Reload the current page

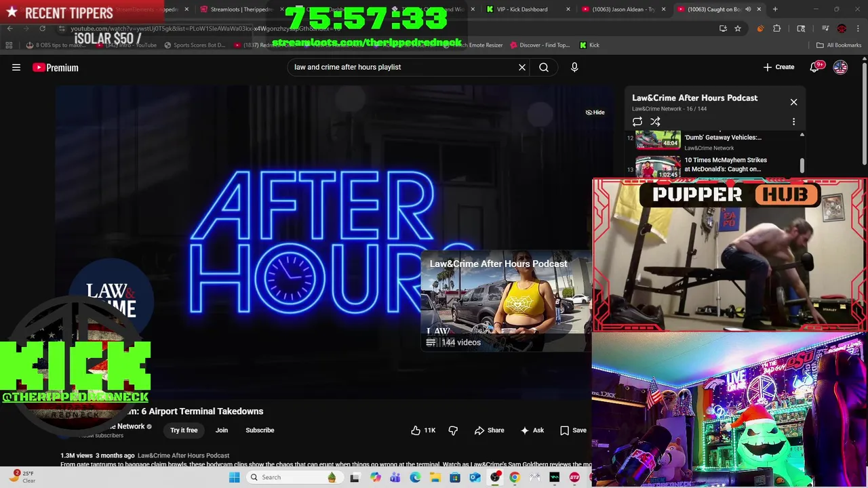click(42, 28)
